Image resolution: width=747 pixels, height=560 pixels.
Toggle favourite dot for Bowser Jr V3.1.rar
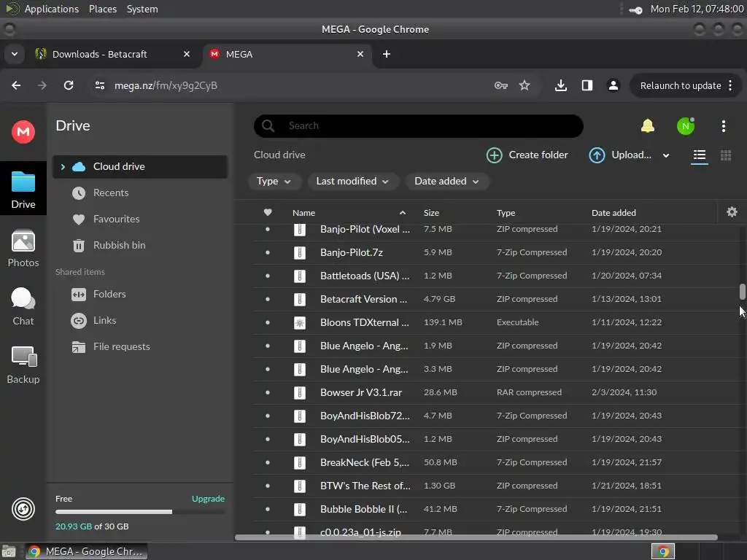point(268,392)
